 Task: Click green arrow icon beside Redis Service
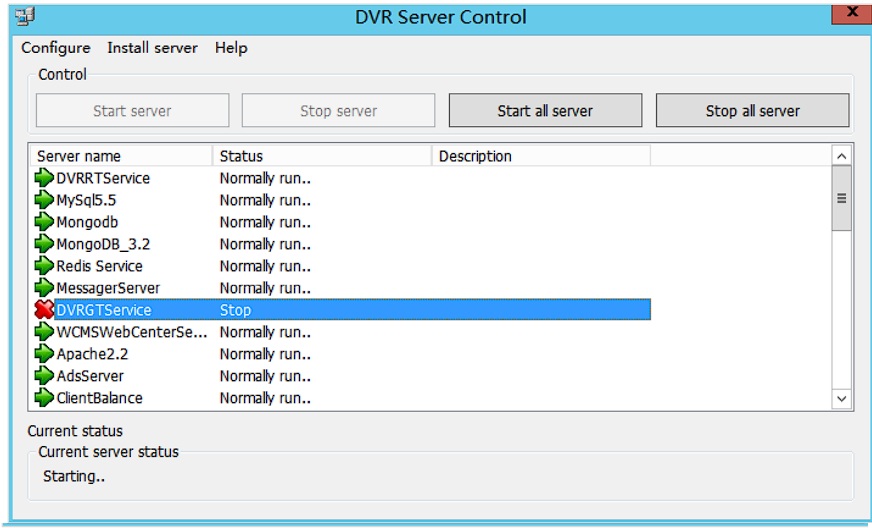pos(44,265)
